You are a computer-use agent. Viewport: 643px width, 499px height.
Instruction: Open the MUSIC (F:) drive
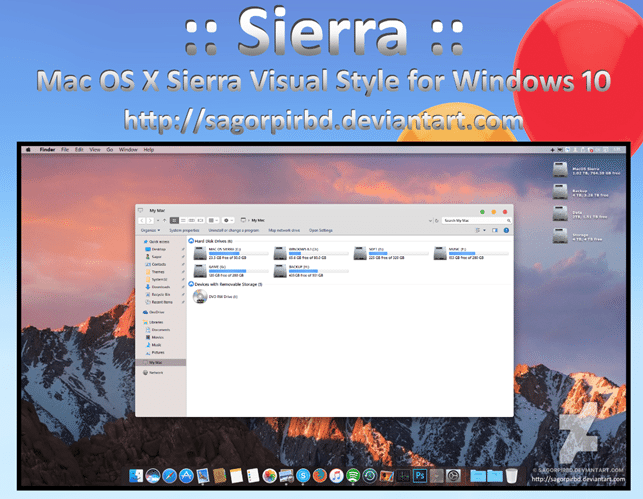tap(470, 253)
